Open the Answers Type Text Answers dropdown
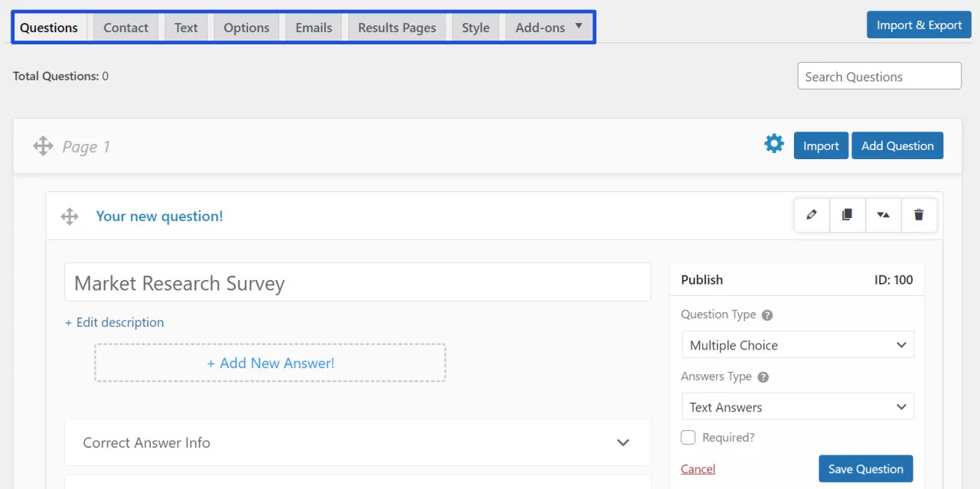The image size is (980, 489). (798, 406)
